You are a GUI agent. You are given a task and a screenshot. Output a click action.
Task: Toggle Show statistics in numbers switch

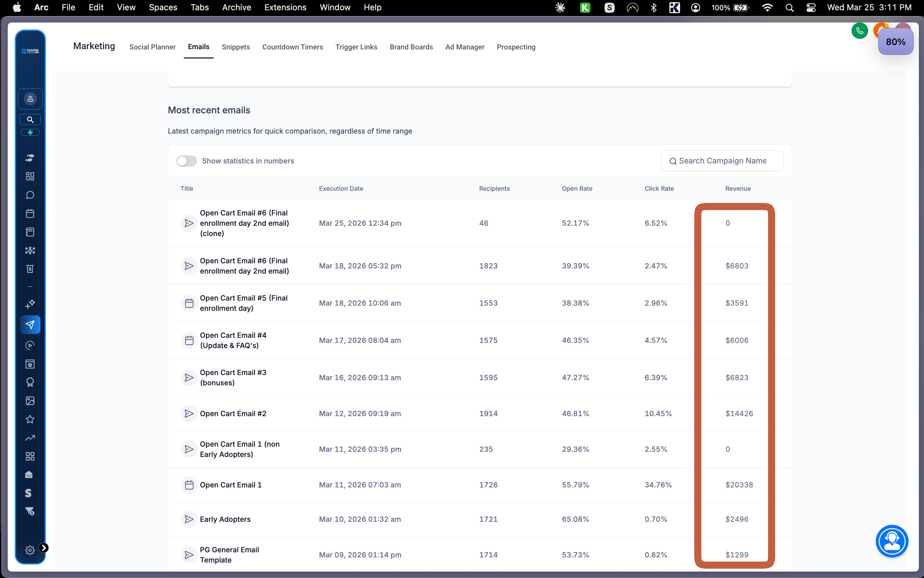[x=187, y=161]
